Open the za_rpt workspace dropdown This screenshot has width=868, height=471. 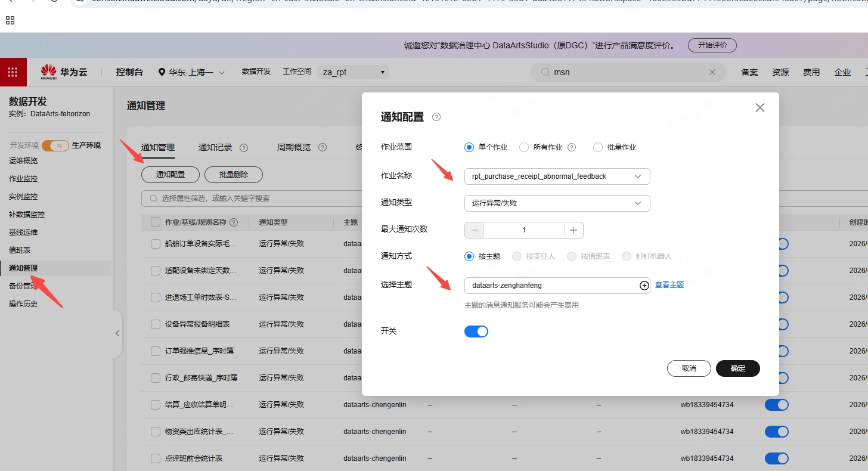(x=353, y=72)
